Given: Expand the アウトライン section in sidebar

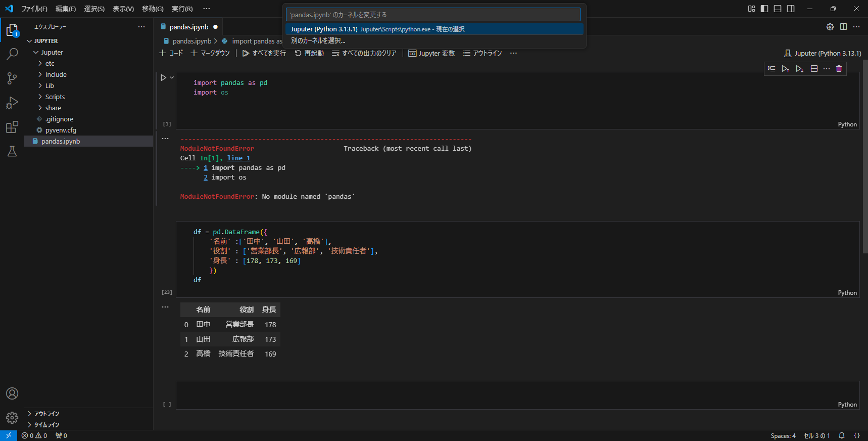Looking at the screenshot, I should 46,414.
